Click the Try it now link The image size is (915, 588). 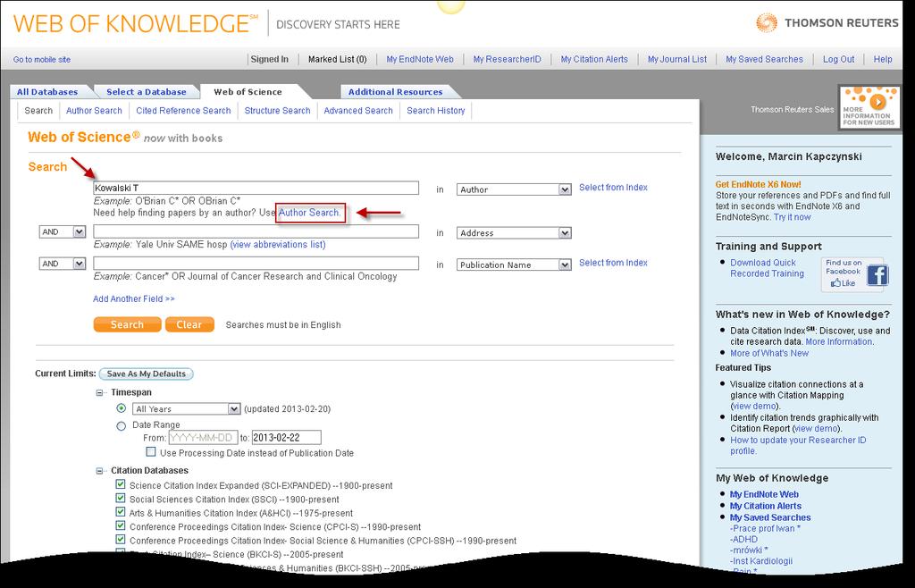(793, 217)
